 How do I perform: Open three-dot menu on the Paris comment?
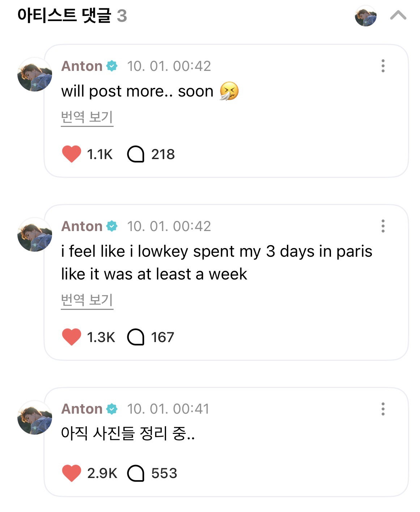(383, 226)
